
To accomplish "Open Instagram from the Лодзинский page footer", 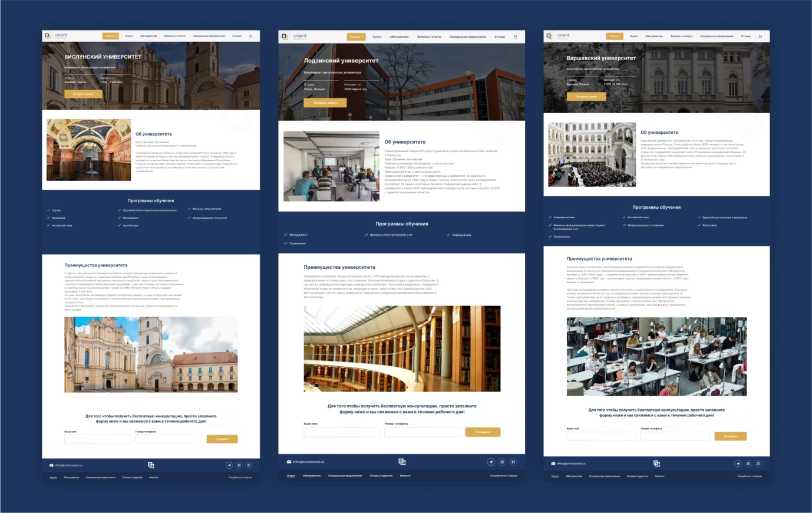I will (x=502, y=462).
